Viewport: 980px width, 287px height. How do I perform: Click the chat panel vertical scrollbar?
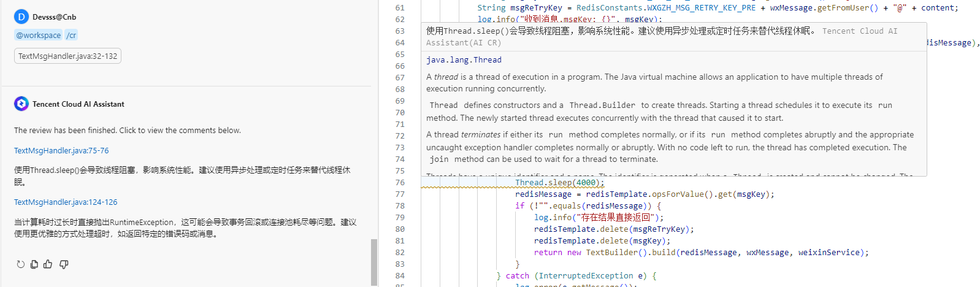[374, 262]
